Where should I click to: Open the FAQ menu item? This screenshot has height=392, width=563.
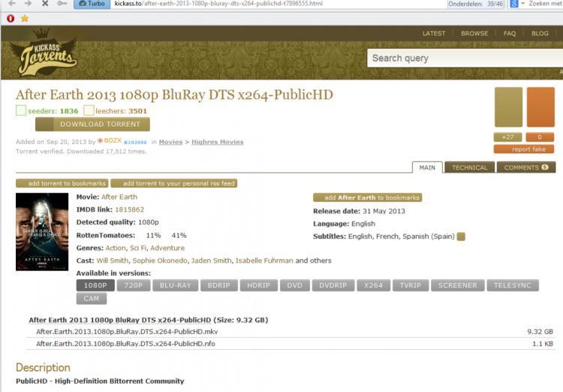(510, 33)
